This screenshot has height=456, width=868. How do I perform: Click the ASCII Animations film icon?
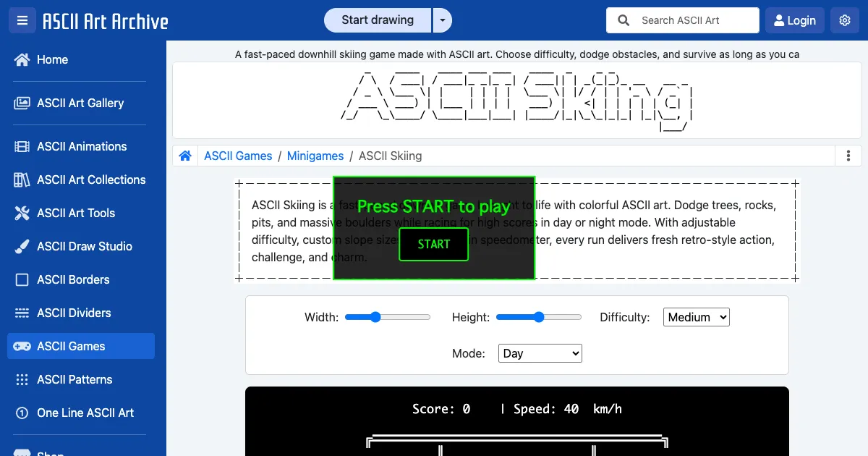(22, 147)
